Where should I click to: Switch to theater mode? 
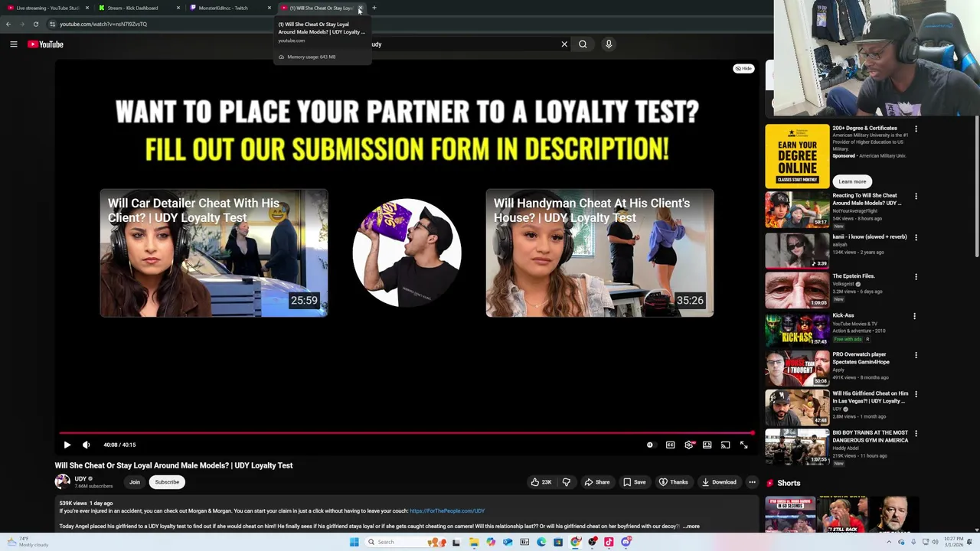click(x=707, y=445)
